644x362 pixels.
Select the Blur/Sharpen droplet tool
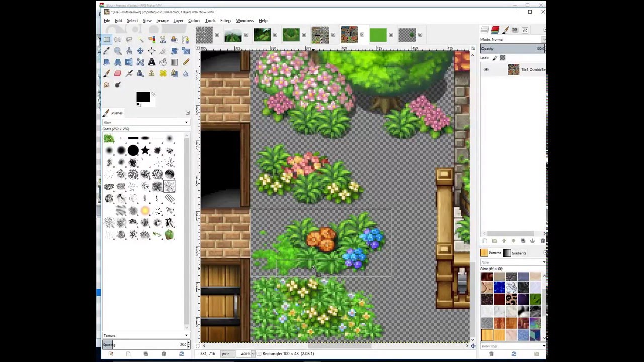[186, 74]
